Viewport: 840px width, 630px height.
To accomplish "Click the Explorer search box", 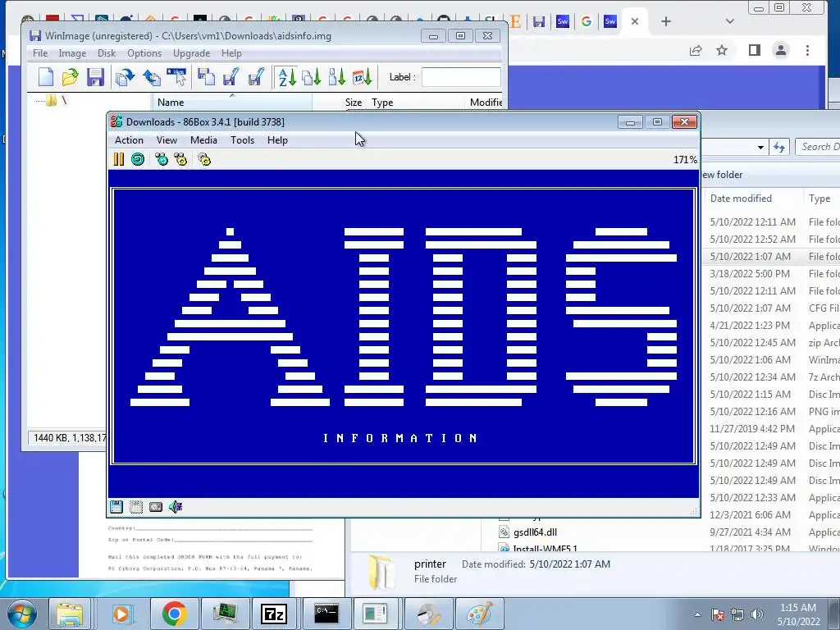I will (x=818, y=147).
